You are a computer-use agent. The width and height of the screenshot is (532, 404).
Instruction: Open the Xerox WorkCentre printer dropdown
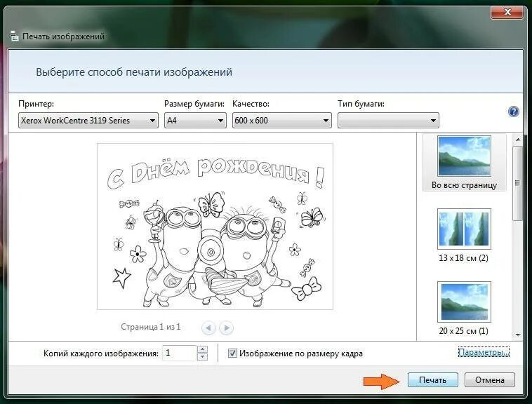[x=88, y=121]
